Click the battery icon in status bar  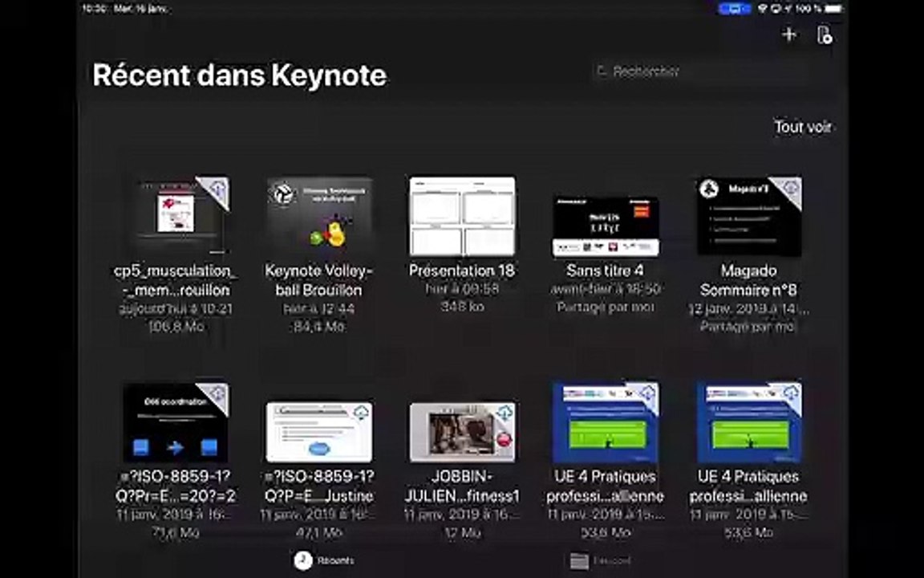[x=833, y=9]
